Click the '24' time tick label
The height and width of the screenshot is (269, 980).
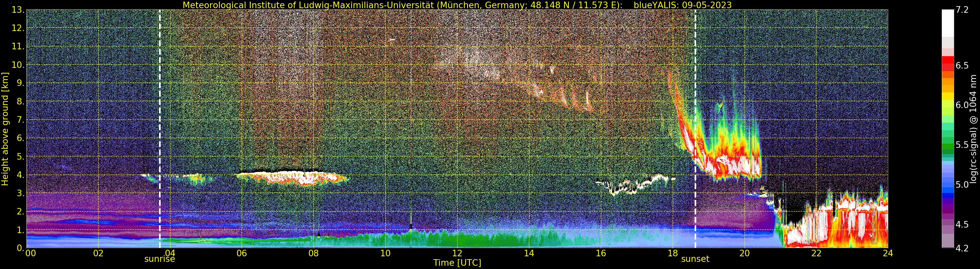(x=888, y=253)
